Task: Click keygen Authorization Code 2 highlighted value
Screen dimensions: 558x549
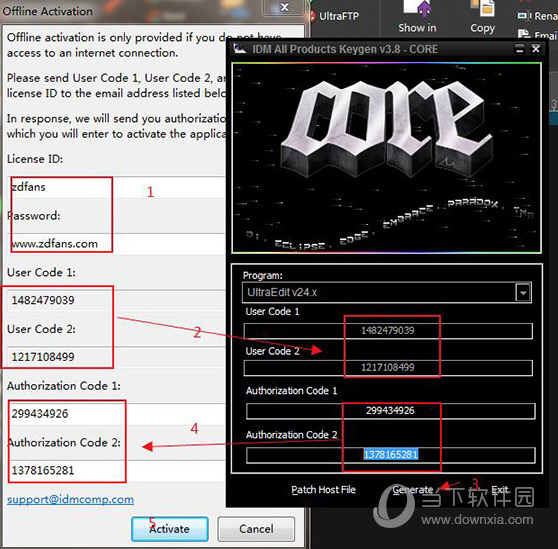Action: tap(391, 455)
